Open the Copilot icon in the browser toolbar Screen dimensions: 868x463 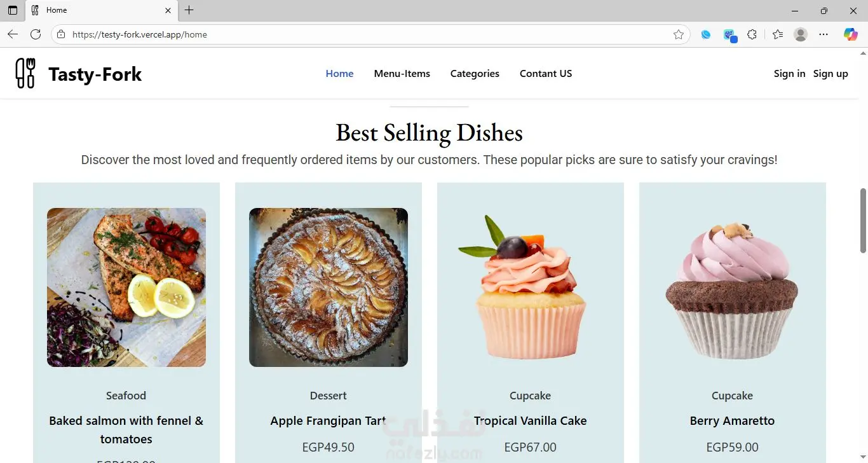pyautogui.click(x=850, y=34)
